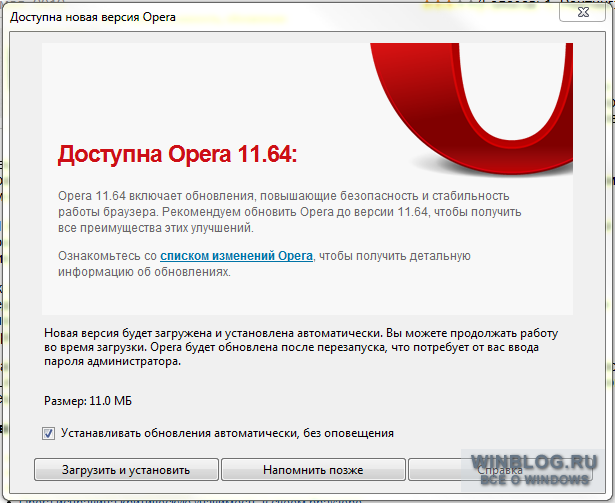615x503 pixels.
Task: Click the 'Загрузить и установить' button
Action: pyautogui.click(x=126, y=470)
